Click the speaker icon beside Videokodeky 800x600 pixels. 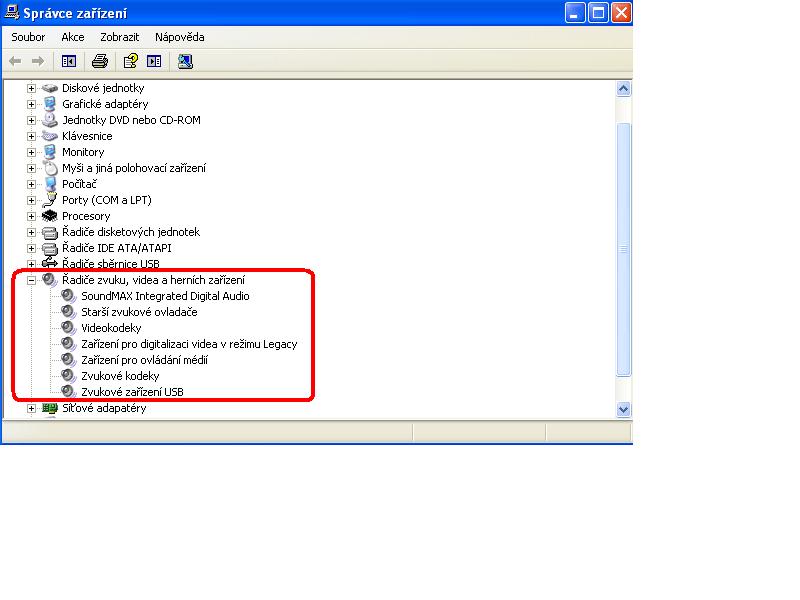[x=68, y=328]
